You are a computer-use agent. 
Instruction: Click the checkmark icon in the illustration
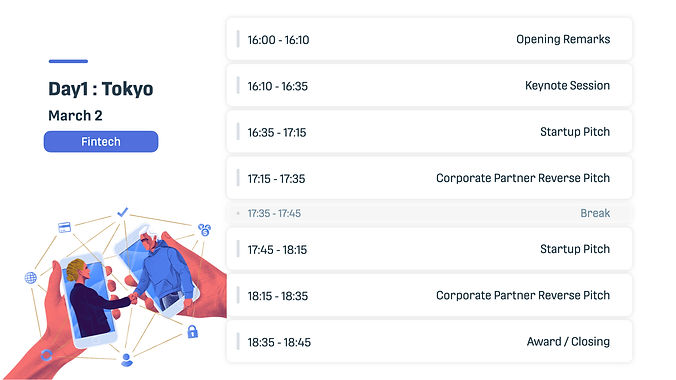point(122,212)
